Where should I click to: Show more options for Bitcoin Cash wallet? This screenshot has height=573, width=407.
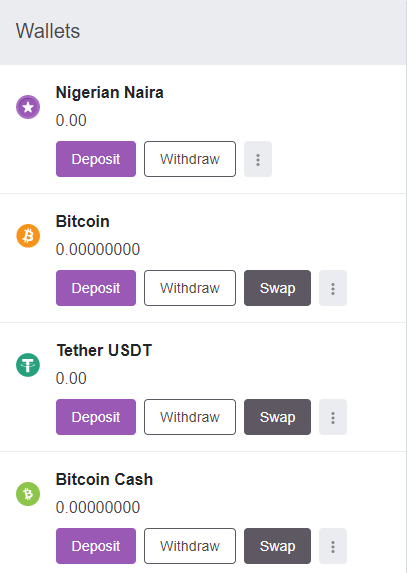click(x=333, y=546)
